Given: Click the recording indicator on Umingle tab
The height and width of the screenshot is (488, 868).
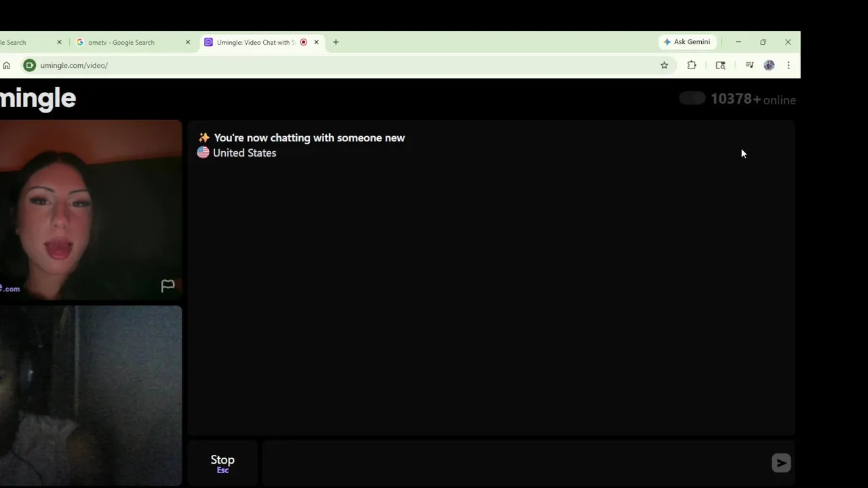Looking at the screenshot, I should tap(303, 42).
